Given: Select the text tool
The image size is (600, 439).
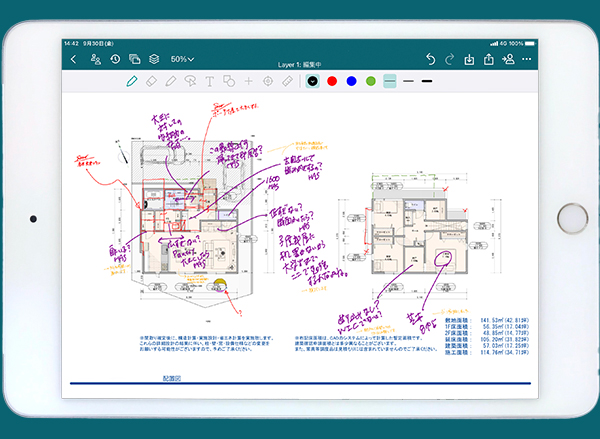Looking at the screenshot, I should coord(210,80).
